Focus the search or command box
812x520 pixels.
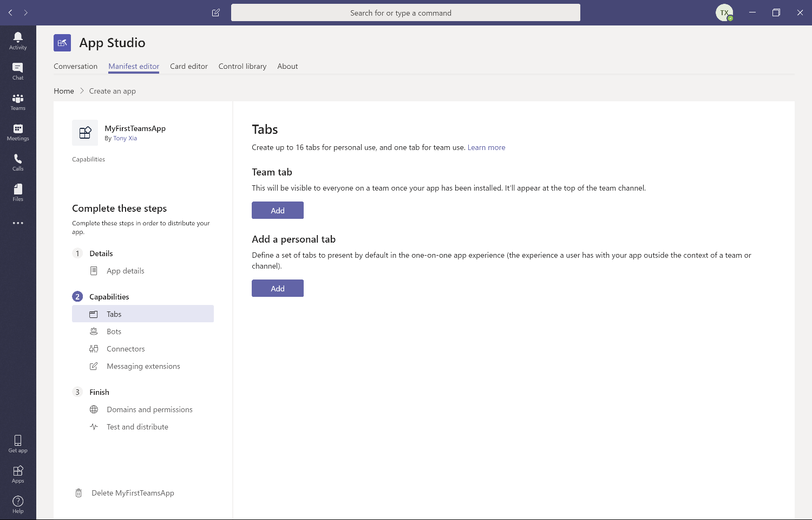(x=405, y=12)
